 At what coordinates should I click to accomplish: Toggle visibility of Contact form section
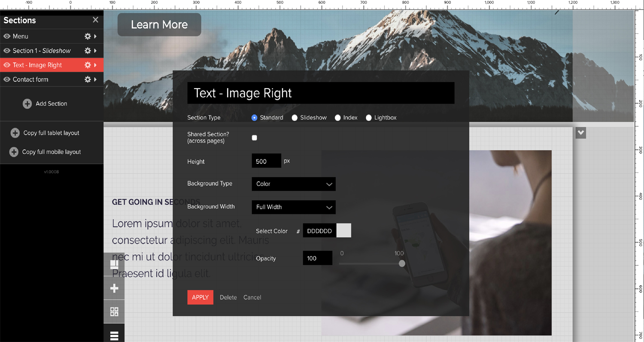[7, 79]
